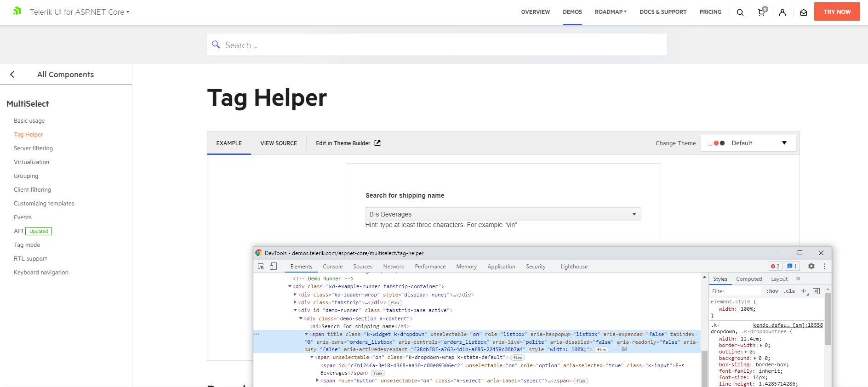Viewport: 868px width, 387px height.
Task: Click the new style rule plus icon
Action: [x=804, y=291]
